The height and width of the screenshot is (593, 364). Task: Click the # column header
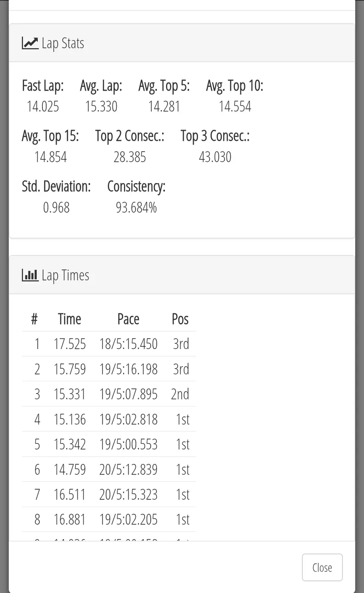coord(35,319)
